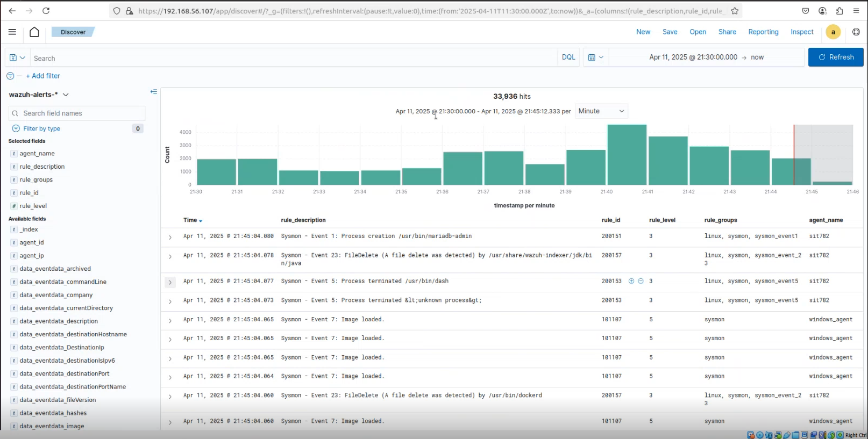Click the 21:36 histogram bar
868x439 pixels.
point(463,169)
